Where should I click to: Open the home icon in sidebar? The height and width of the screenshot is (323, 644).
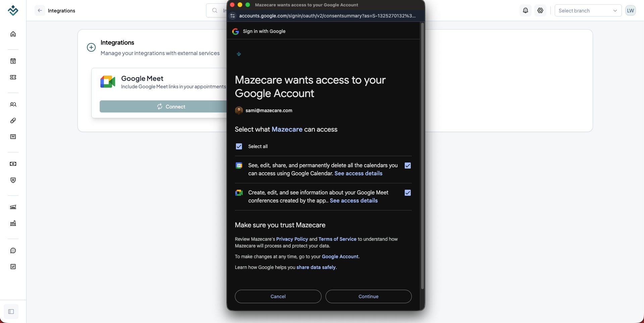(13, 34)
